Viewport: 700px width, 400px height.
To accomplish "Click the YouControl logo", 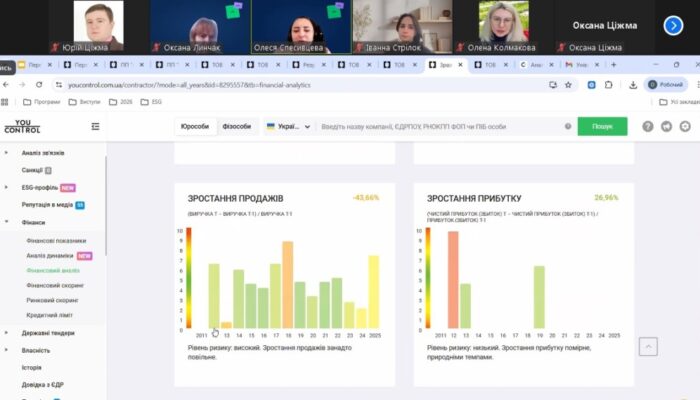I will (23, 126).
